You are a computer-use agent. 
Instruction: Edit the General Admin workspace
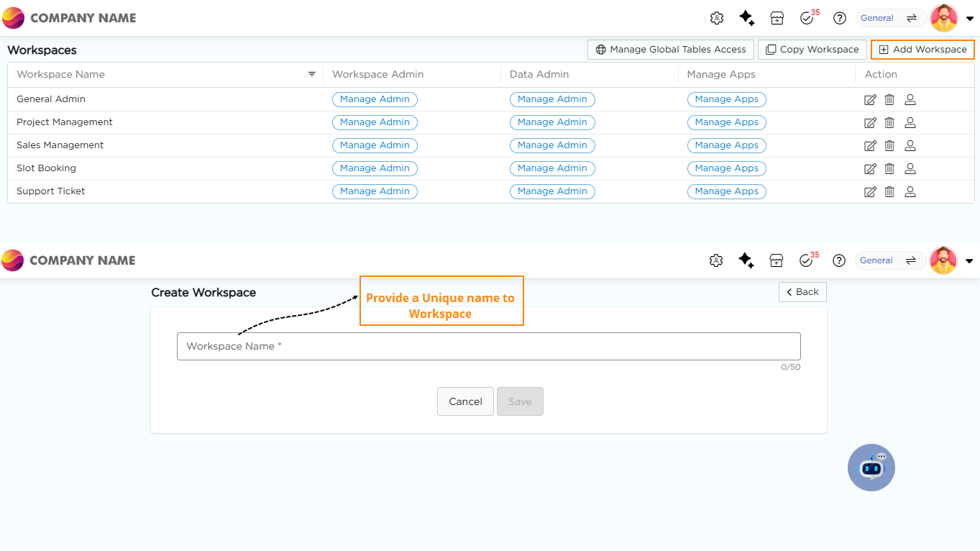pyautogui.click(x=870, y=100)
